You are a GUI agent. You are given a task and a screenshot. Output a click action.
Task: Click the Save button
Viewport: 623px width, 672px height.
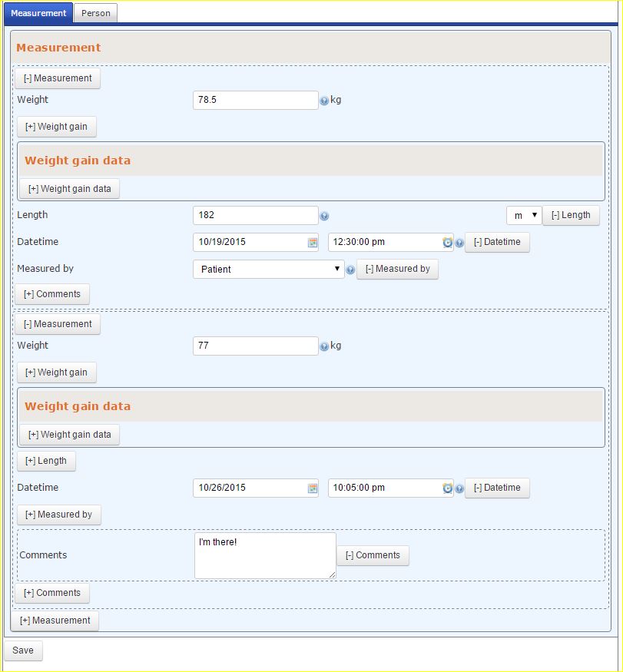point(23,650)
